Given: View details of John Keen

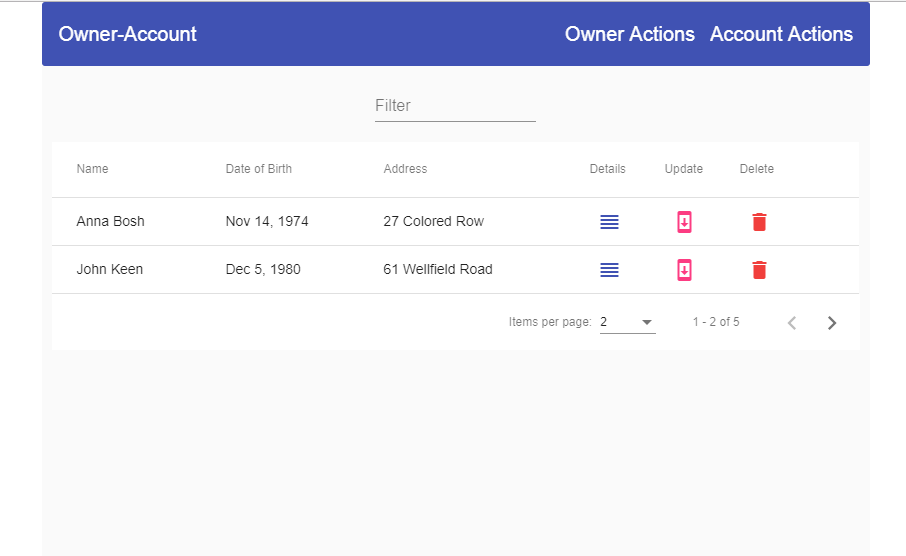Looking at the screenshot, I should (609, 270).
